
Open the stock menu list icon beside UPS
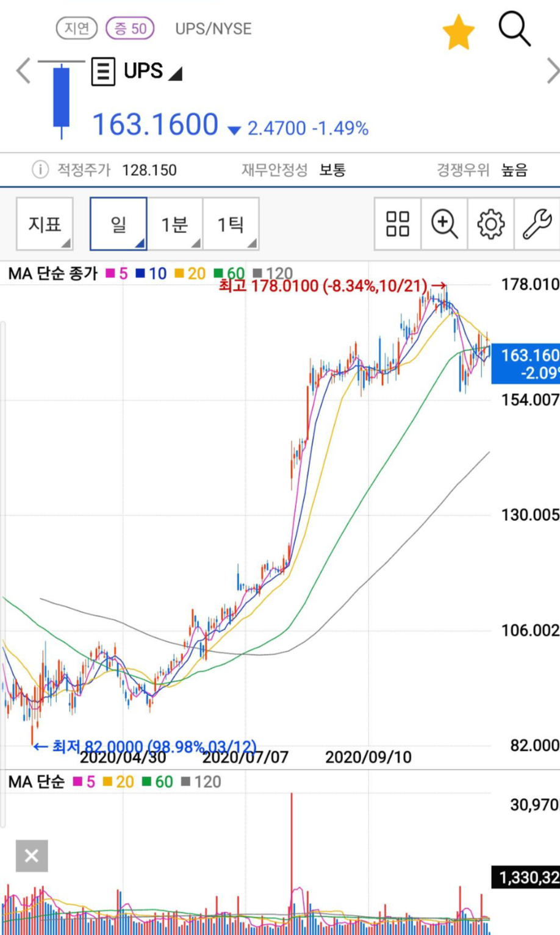pos(103,71)
